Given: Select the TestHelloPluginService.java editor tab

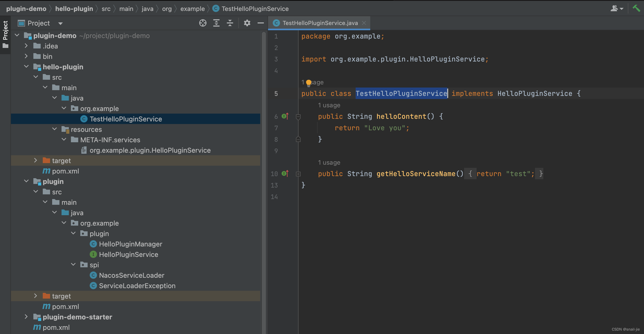Looking at the screenshot, I should (x=319, y=23).
